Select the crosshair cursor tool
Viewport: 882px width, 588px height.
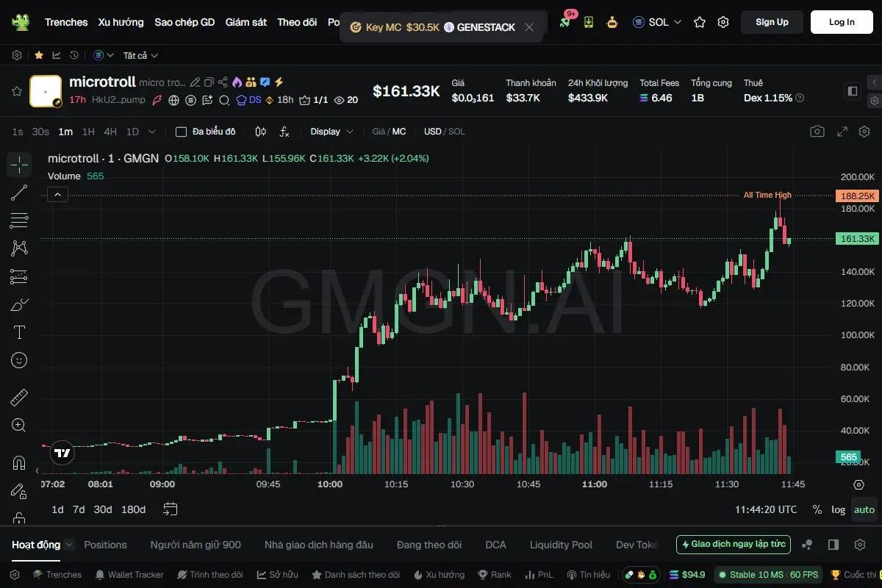click(x=19, y=165)
